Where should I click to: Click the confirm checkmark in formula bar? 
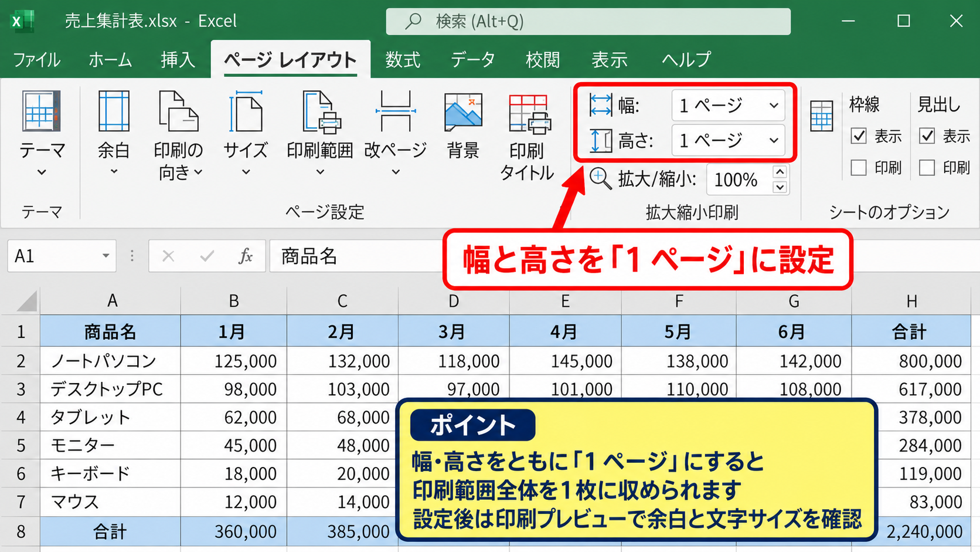[x=207, y=256]
